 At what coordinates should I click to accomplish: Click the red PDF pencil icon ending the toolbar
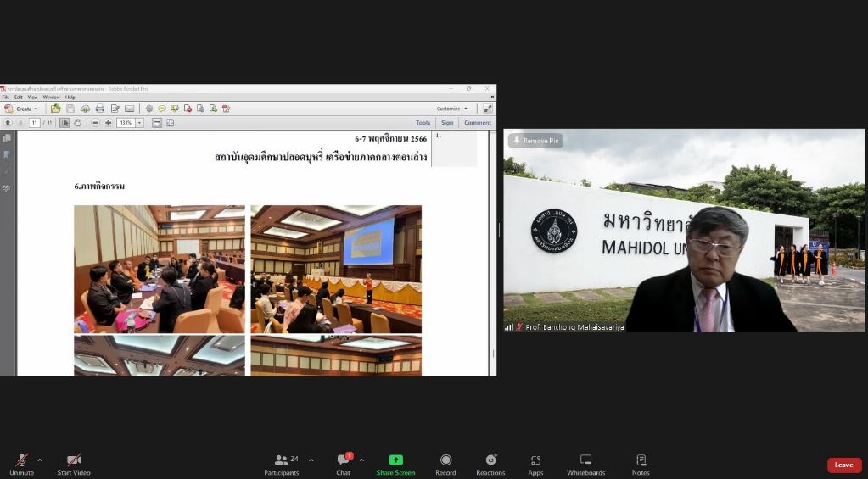226,109
